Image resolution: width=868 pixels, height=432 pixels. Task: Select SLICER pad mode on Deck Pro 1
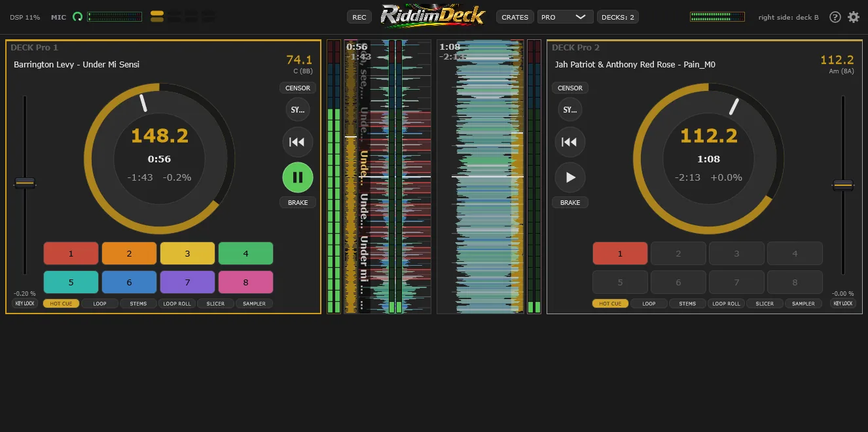pos(215,303)
